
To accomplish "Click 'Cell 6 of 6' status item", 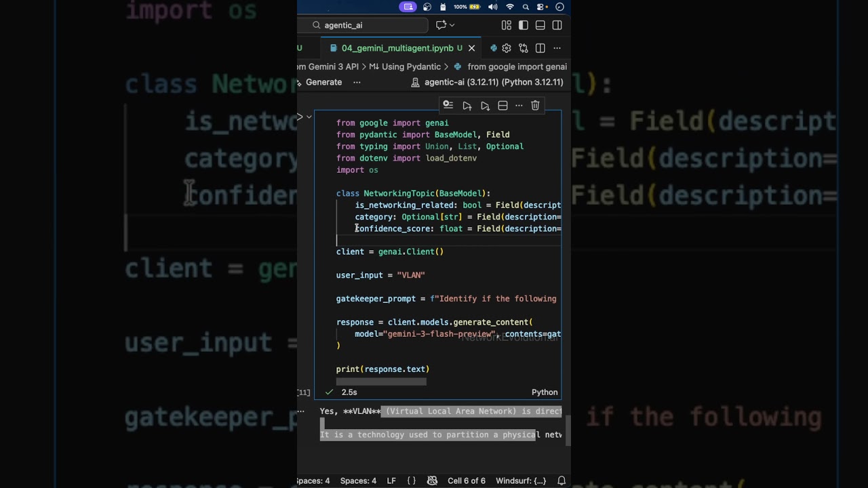I will pos(467,481).
